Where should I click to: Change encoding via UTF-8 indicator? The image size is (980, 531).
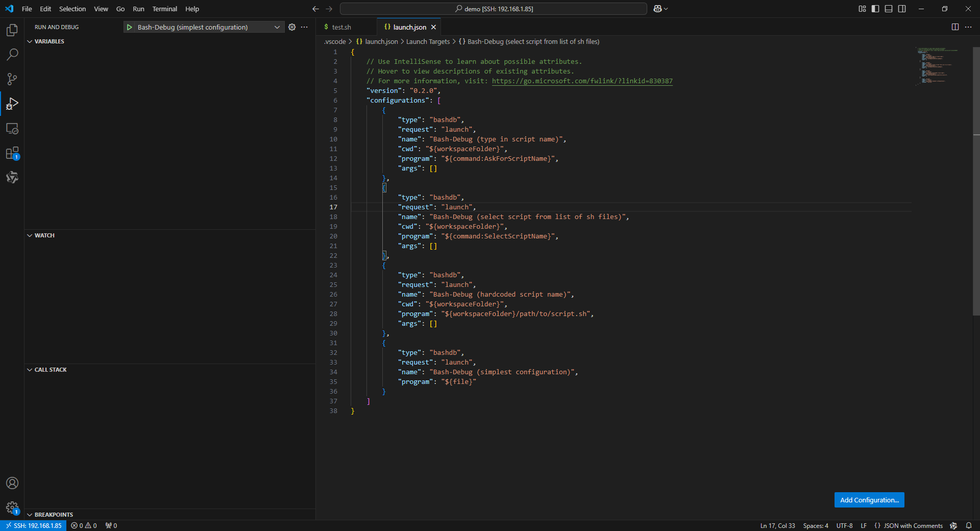pos(844,525)
